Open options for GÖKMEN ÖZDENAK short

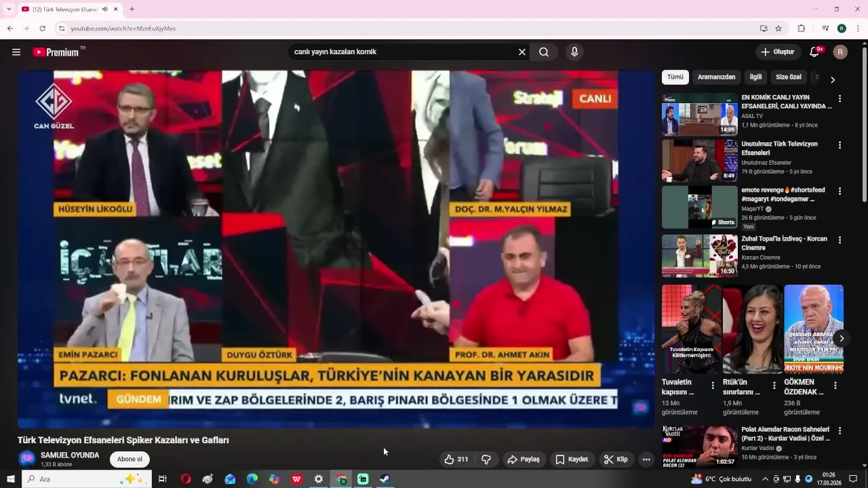coord(835,386)
